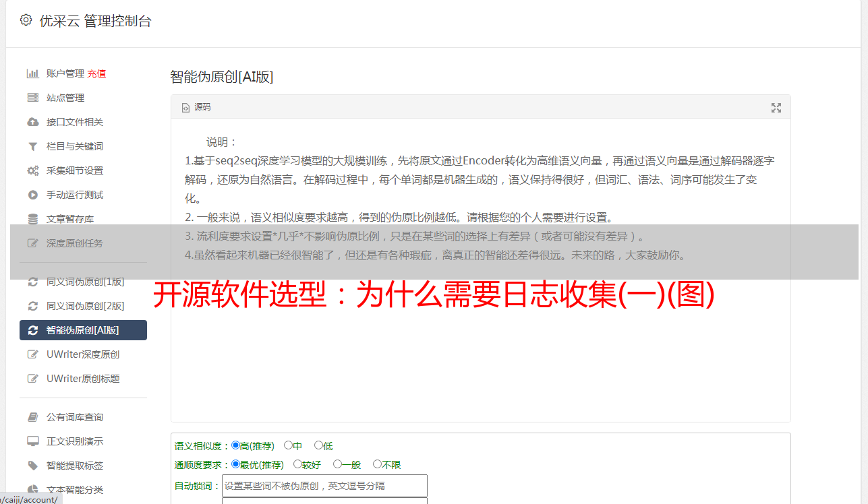Click the refresh icon for 同义词伪原创[2版]
This screenshot has height=504, width=868.
pyautogui.click(x=32, y=306)
